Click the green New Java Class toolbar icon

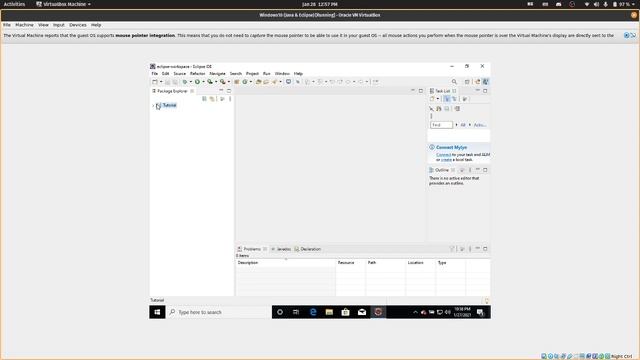(x=245, y=82)
